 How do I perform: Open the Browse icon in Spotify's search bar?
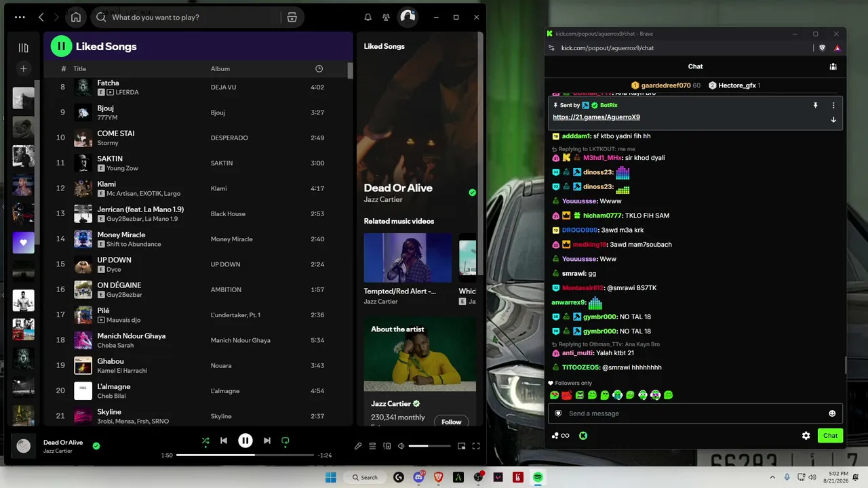point(292,17)
